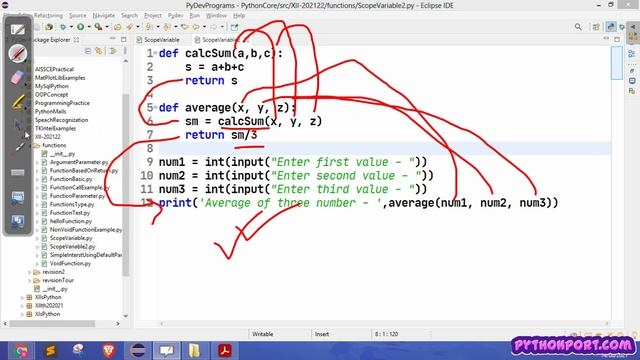Open Sublime Text from the taskbar
This screenshot has width=640, height=360.
50,351
